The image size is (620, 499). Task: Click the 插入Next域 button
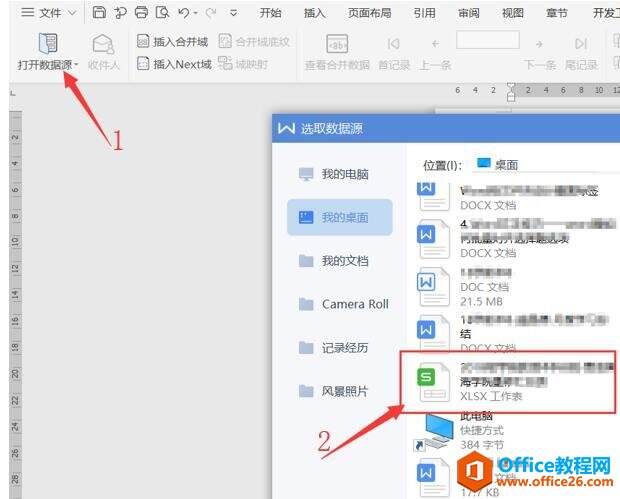174,64
